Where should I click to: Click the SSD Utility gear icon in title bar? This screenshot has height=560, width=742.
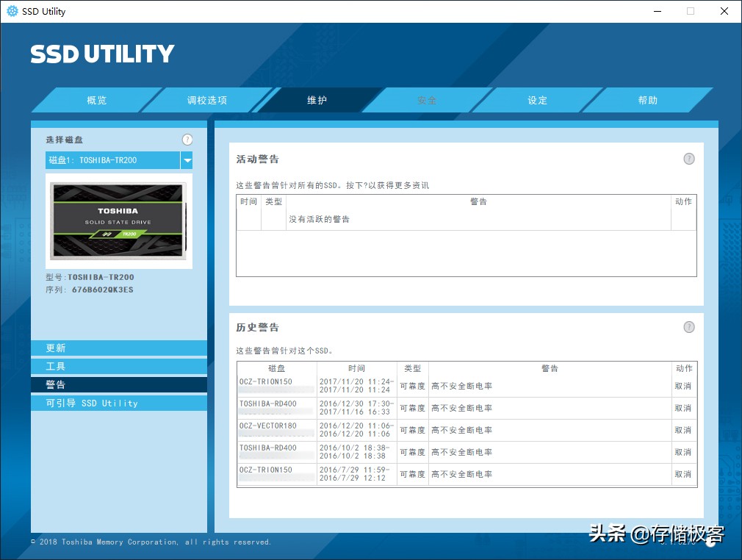12,11
